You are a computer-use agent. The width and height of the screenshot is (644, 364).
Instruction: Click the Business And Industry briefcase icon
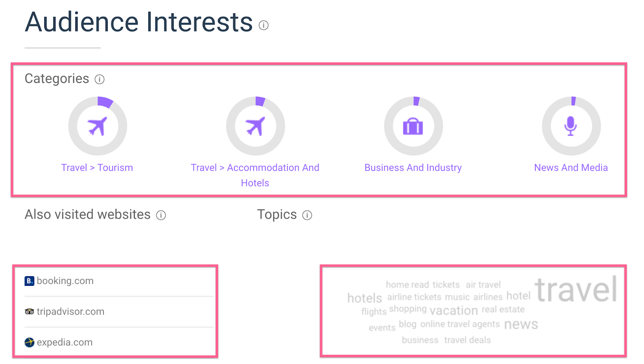pos(413,126)
